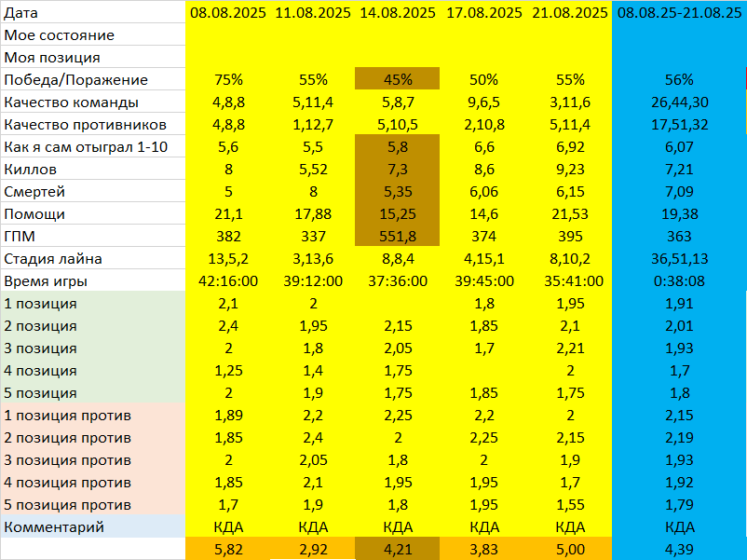Select the 'ГПМ' row label
This screenshot has height=560, width=747.
click(x=92, y=236)
